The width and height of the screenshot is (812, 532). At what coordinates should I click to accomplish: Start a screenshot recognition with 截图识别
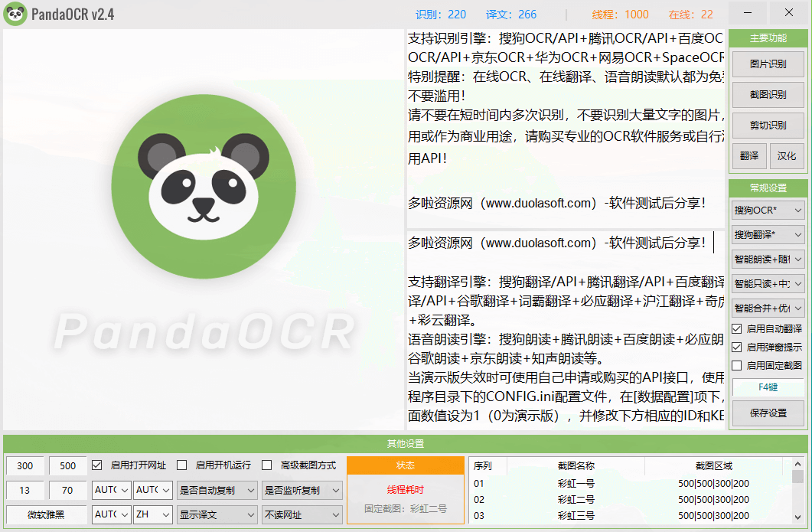pos(768,95)
